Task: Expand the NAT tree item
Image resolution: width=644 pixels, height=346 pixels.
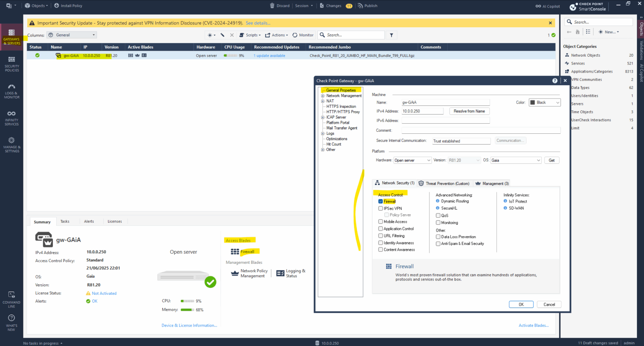Action: pyautogui.click(x=323, y=101)
